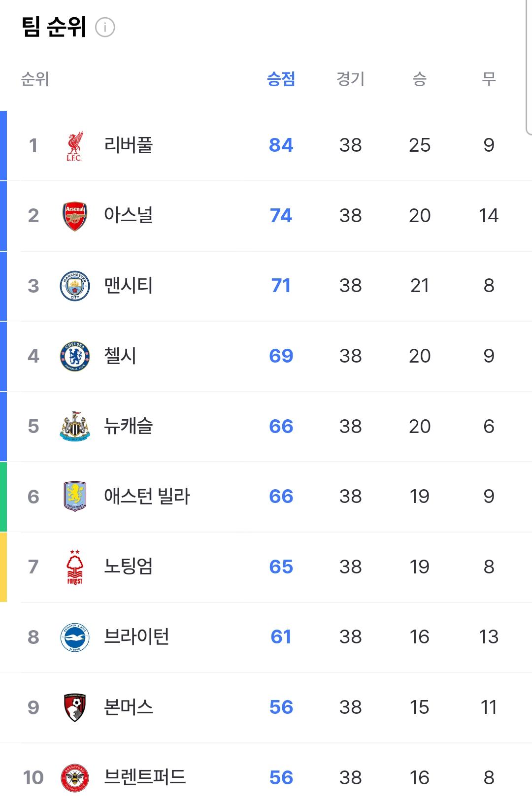The image size is (532, 803).
Task: Open 브렌트퍼드 team link
Action: pos(145,777)
